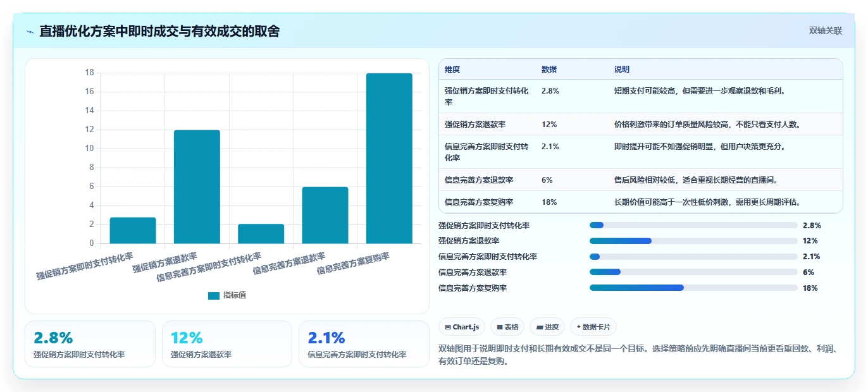
Task: Click description starting 长期价值可能高于
Action: [x=707, y=202]
